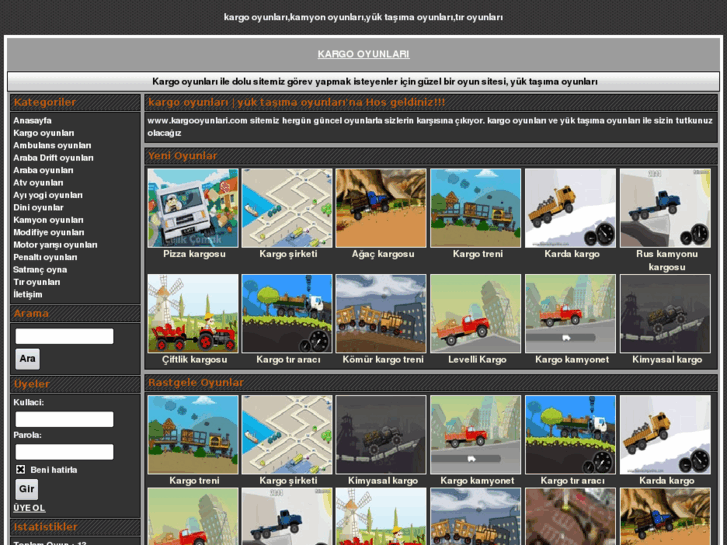Screen dimensions: 727x545
Task: Click the Kömür kargo treni image
Action: (x=381, y=313)
